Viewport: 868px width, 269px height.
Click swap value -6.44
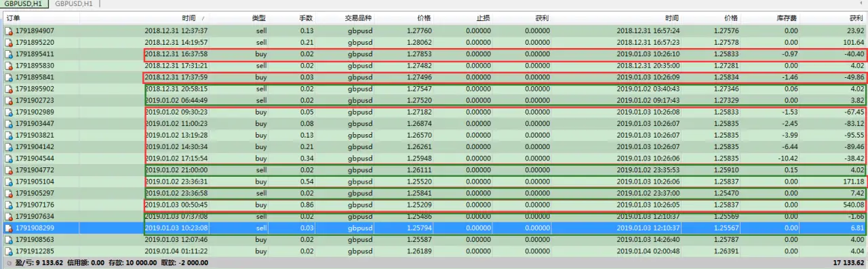click(x=789, y=146)
